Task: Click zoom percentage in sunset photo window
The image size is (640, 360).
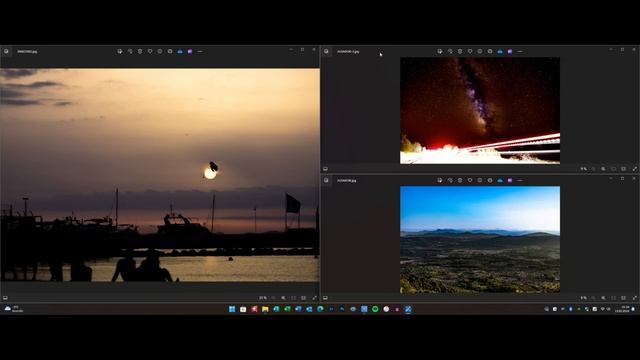Action: pyautogui.click(x=263, y=298)
